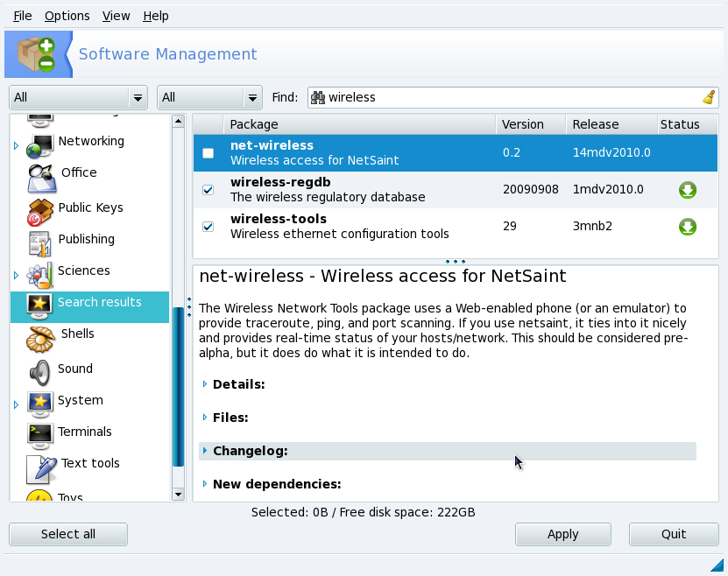728x576 pixels.
Task: Expand the Sciences category tree
Action: [17, 276]
